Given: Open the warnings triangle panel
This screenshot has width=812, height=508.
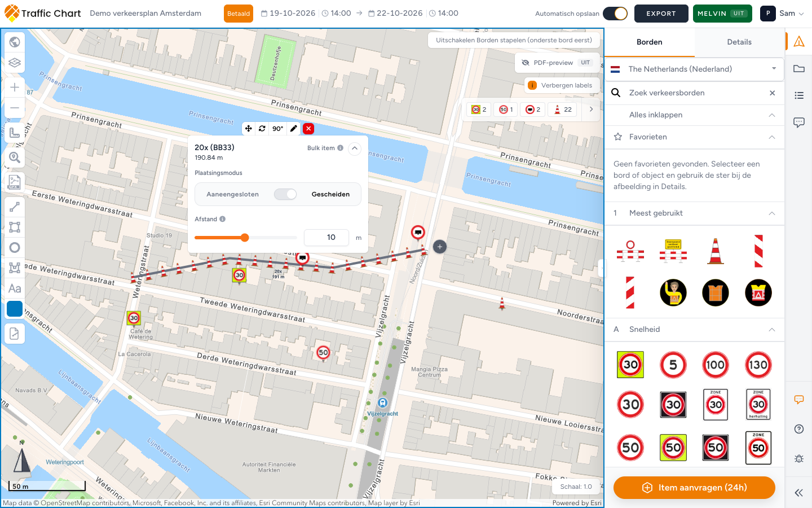Looking at the screenshot, I should coord(799,41).
